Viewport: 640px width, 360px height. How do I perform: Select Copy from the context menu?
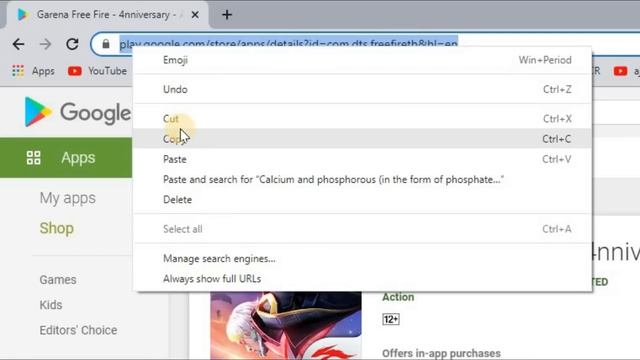pyautogui.click(x=362, y=139)
